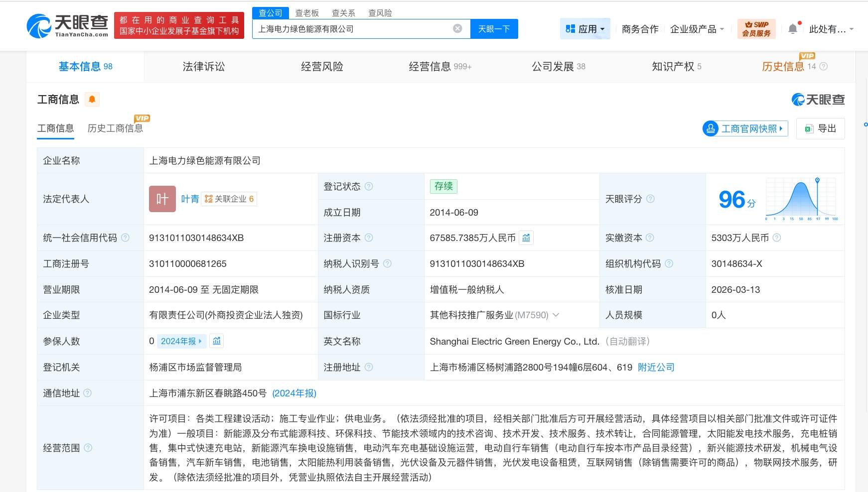868x492 pixels.
Task: Open the 附近公司 link
Action: point(656,368)
